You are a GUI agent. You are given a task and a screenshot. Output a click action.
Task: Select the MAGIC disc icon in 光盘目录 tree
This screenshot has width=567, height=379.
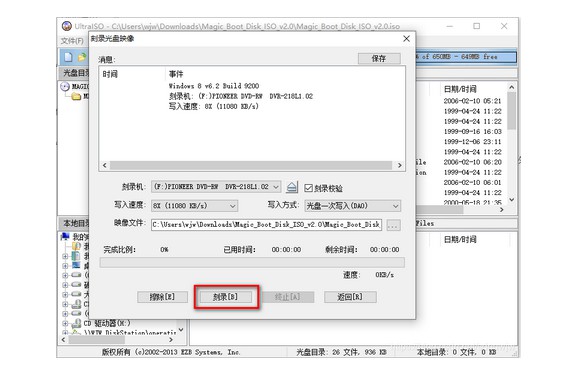65,86
